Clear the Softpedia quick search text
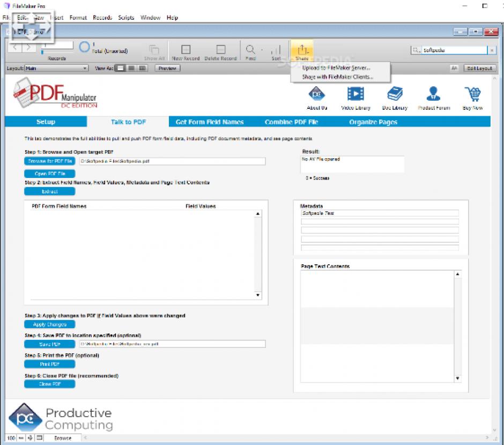This screenshot has width=504, height=445. pos(492,50)
